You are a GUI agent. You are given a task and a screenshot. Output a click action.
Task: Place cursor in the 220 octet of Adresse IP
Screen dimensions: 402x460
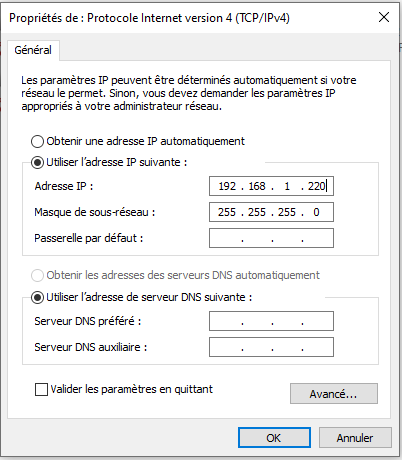pyautogui.click(x=317, y=186)
